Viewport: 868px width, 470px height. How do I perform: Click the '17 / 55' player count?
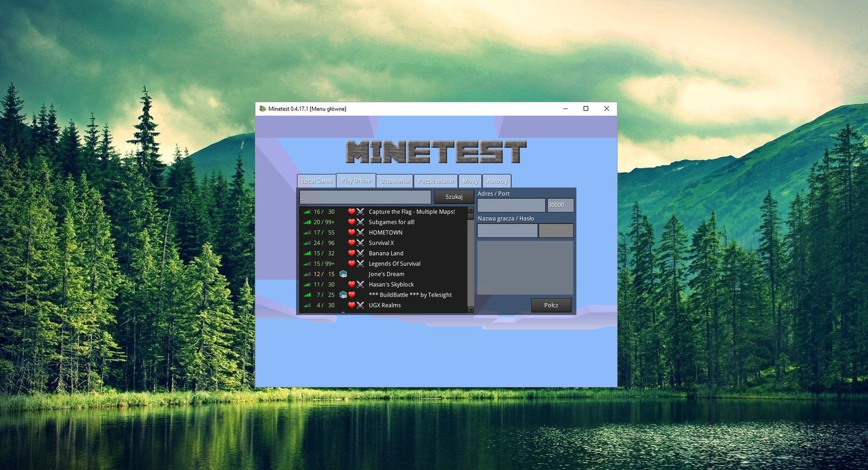324,232
